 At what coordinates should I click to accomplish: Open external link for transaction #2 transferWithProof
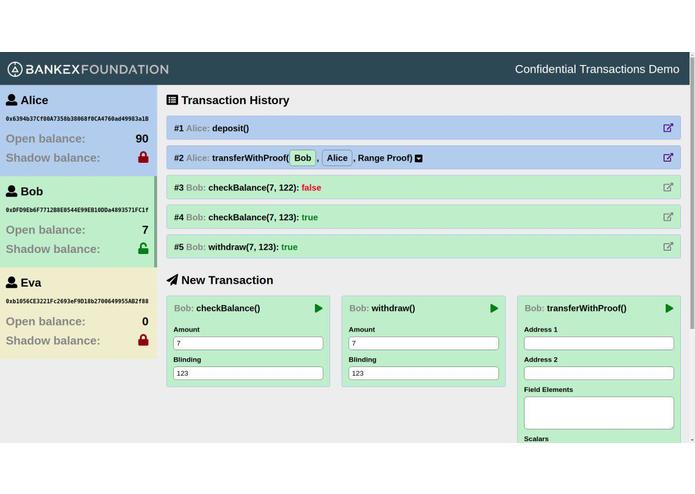click(668, 158)
